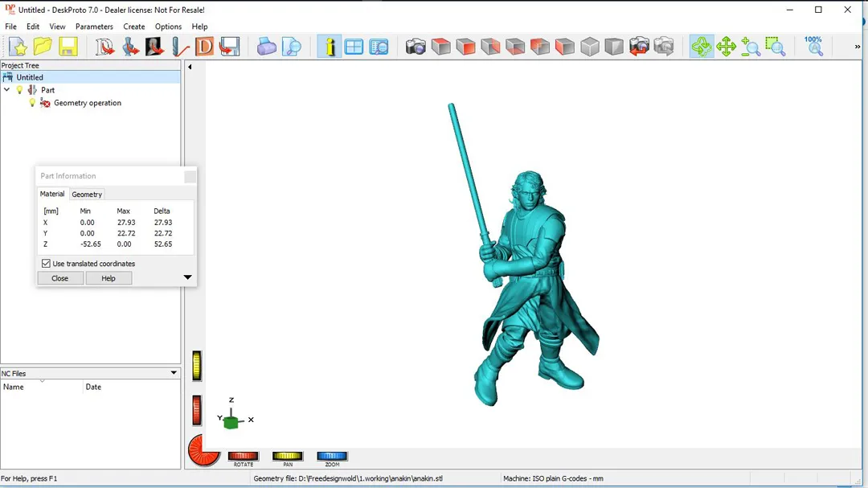Open Print preview magnifier page icon
Screen dimensions: 868x488
click(291, 47)
